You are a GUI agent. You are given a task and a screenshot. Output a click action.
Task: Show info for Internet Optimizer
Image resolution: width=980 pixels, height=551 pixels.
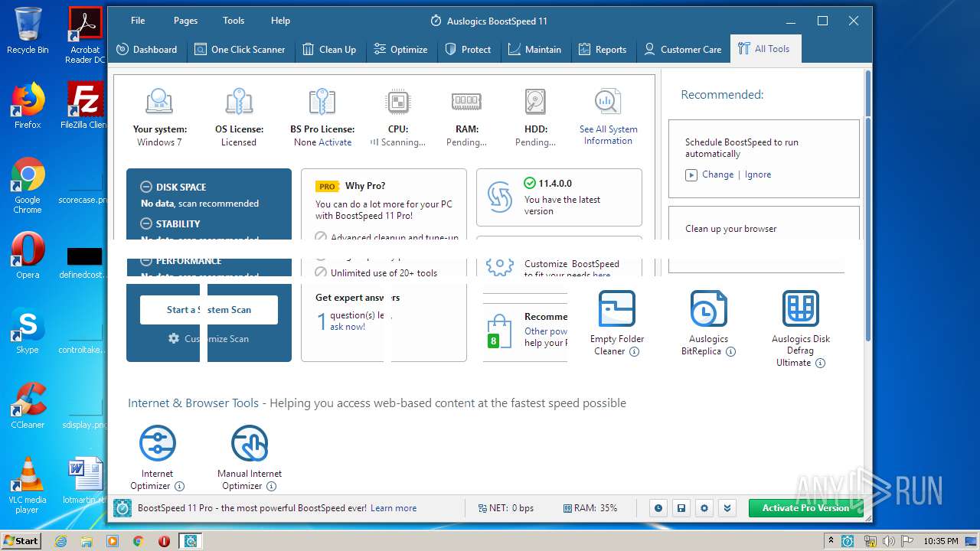click(179, 487)
